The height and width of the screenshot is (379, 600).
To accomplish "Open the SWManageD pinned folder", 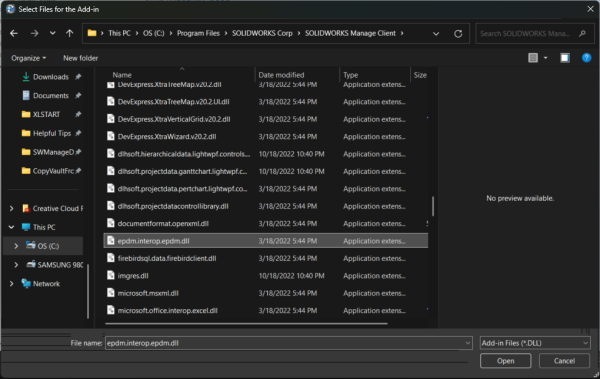I will tap(53, 152).
